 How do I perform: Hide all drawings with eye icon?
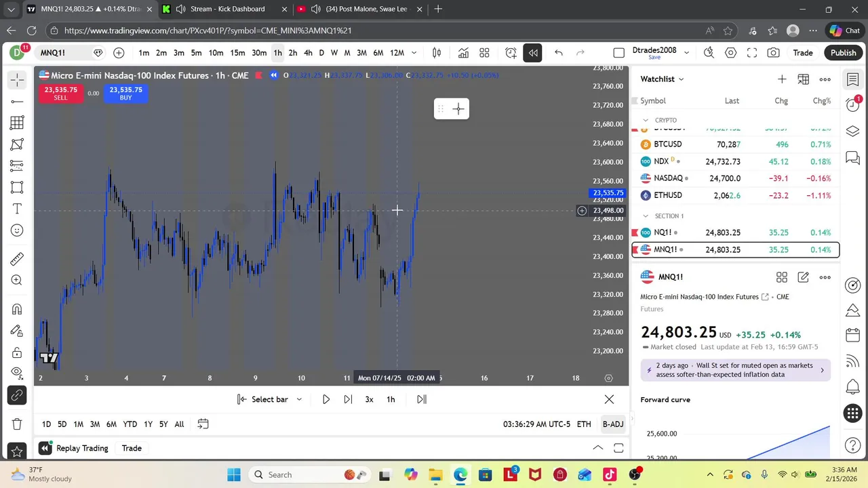pyautogui.click(x=17, y=371)
